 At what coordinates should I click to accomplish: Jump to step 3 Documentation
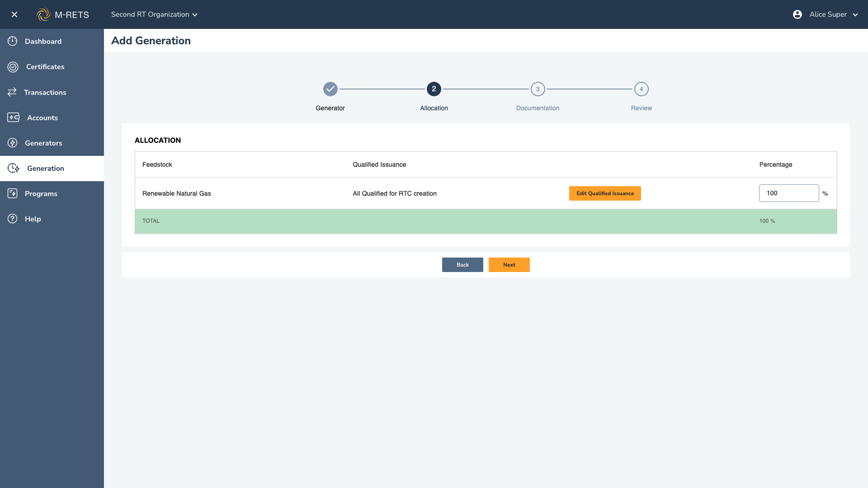pos(538,89)
